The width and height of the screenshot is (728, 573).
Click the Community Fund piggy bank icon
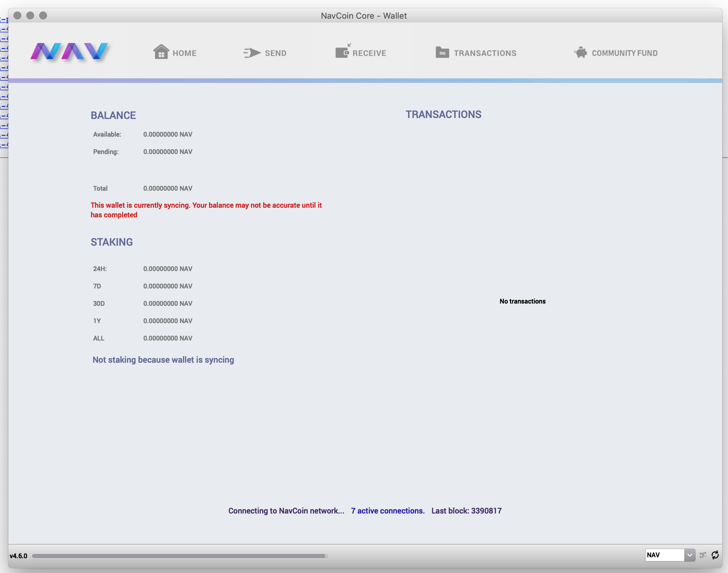[x=581, y=52]
